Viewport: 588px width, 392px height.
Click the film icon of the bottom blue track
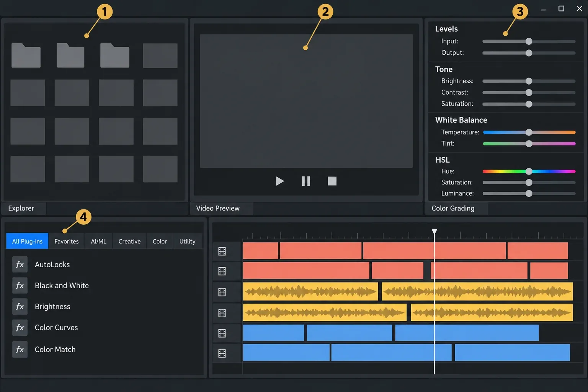tap(222, 353)
